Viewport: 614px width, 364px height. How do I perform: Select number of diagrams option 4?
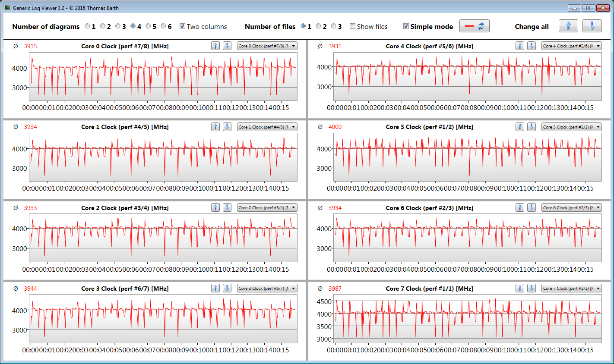[x=133, y=26]
